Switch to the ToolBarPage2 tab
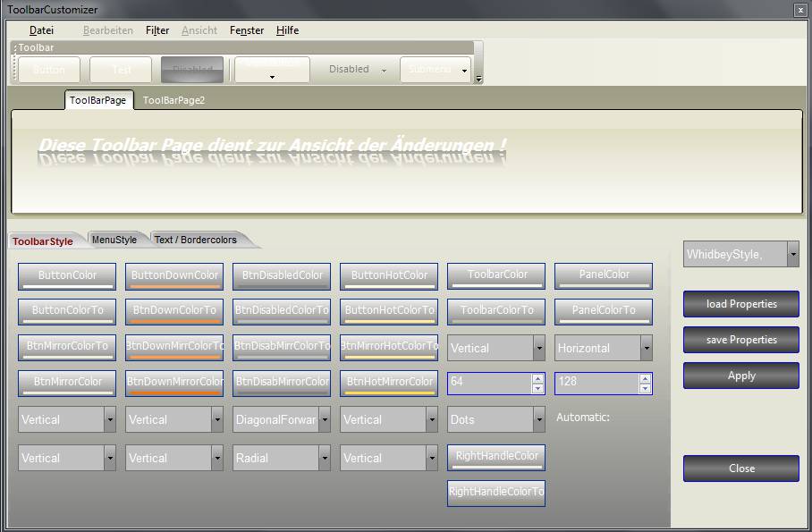The image size is (812, 532). 173,100
